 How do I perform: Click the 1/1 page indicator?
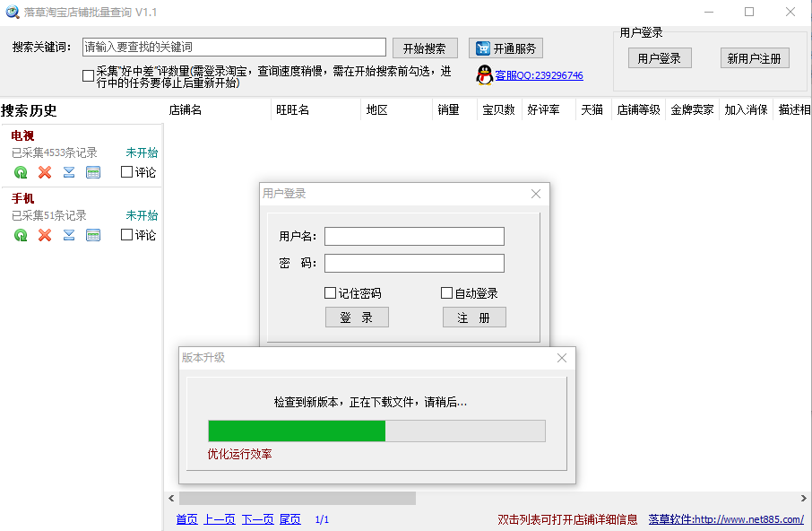click(x=322, y=519)
